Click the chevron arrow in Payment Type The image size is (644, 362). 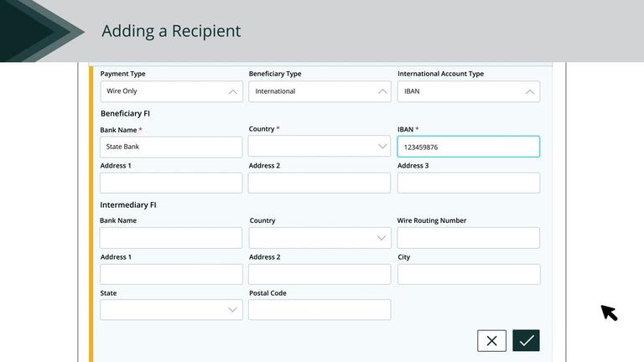[x=232, y=91]
